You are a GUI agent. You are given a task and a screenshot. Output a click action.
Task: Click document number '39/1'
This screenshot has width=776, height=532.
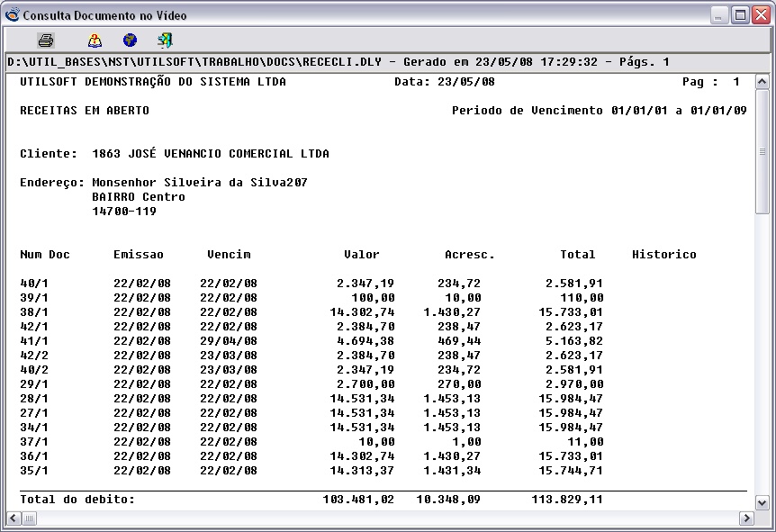[x=34, y=297]
